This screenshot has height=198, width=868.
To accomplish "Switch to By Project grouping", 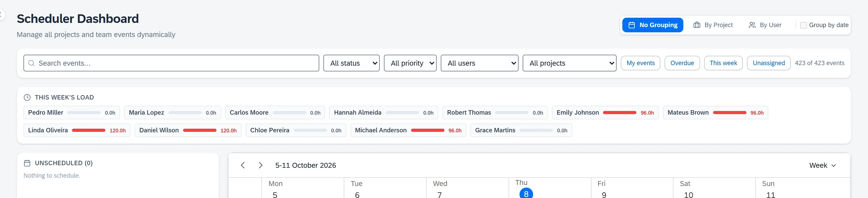I will point(713,25).
